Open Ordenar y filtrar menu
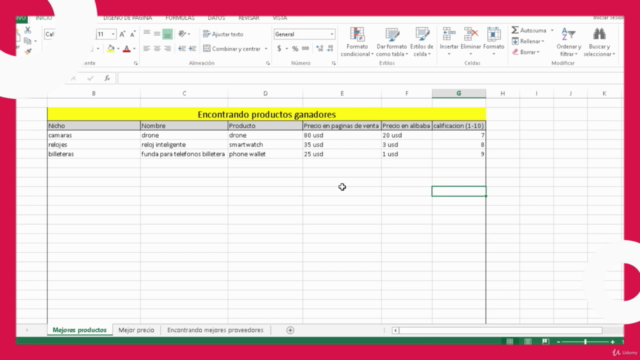Viewport: 640px width, 360px height. [x=569, y=42]
